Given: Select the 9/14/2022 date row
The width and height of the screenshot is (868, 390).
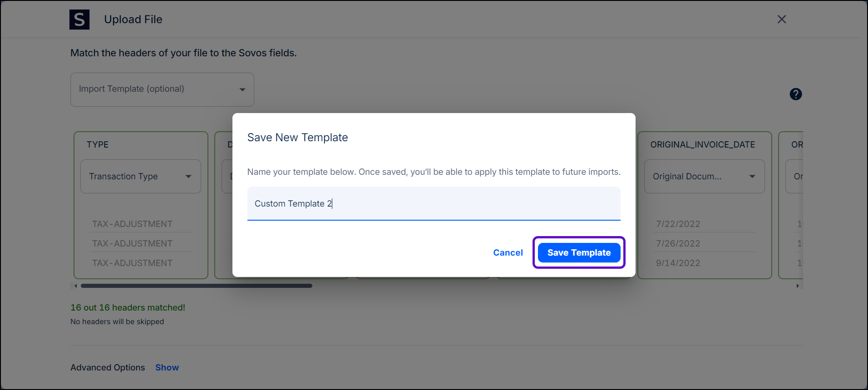Looking at the screenshot, I should tap(678, 263).
